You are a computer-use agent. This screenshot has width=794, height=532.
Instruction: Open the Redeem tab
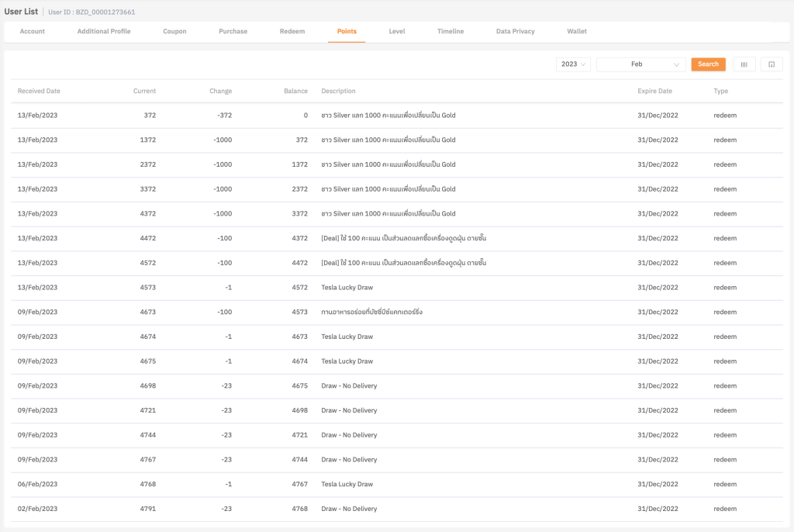coord(292,32)
